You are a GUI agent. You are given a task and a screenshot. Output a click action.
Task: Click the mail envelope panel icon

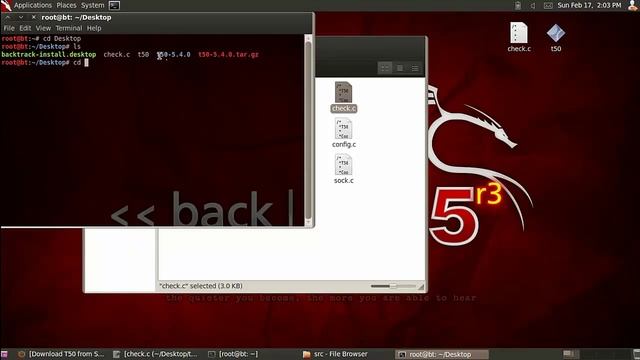pos(548,5)
